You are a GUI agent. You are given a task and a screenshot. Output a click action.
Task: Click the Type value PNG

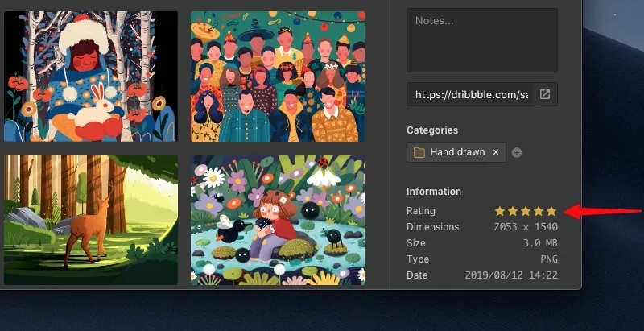coord(549,259)
